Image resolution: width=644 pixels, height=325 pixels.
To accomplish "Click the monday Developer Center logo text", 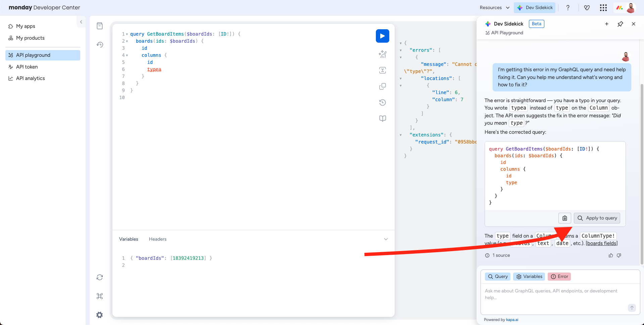I will pos(44,7).
